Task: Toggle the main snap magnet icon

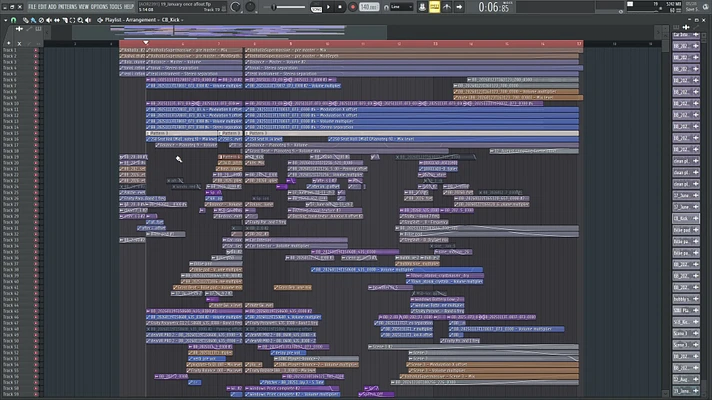Action: [386, 7]
